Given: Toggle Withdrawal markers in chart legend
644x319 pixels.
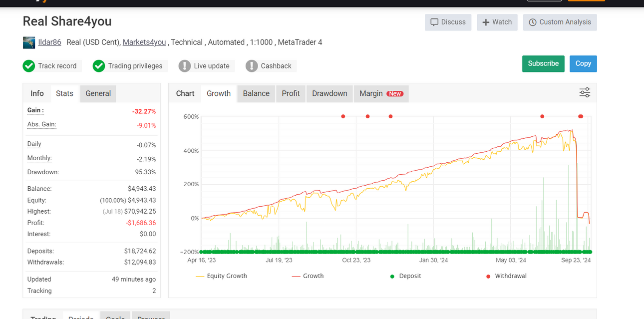Looking at the screenshot, I should [506, 276].
